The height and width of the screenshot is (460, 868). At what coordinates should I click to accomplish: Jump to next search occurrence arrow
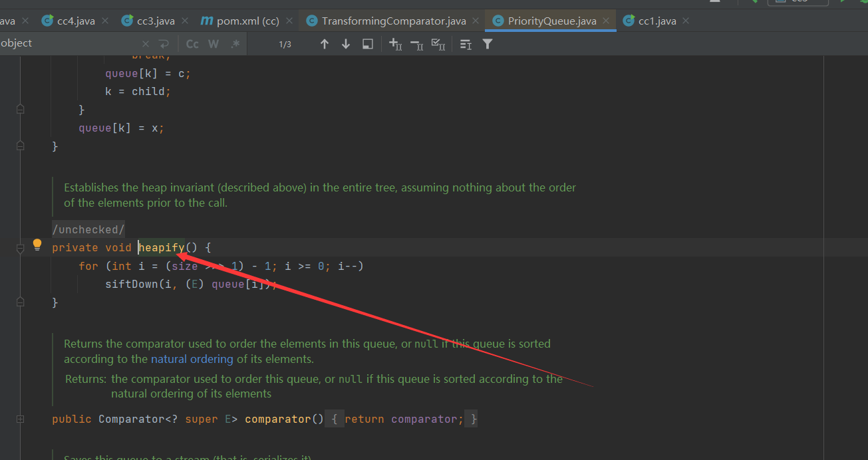point(346,44)
